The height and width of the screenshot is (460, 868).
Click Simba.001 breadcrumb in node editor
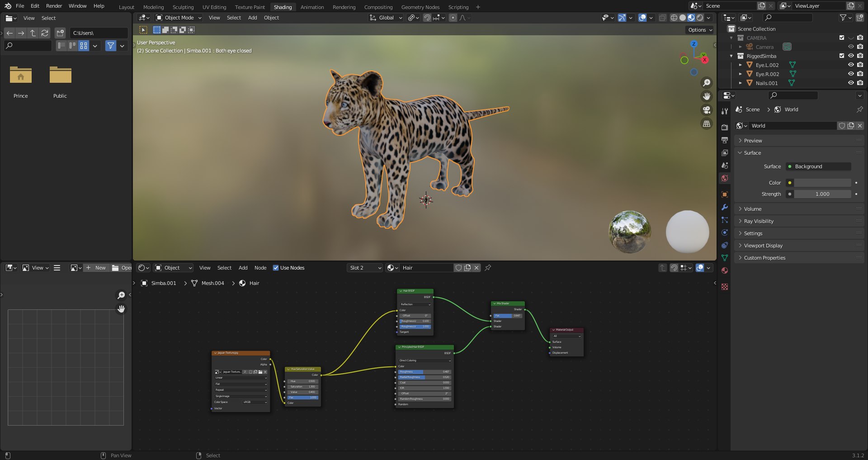point(159,283)
